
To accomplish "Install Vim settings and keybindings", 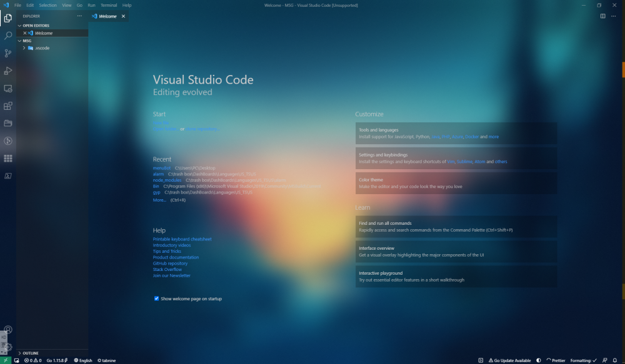I will (451, 162).
